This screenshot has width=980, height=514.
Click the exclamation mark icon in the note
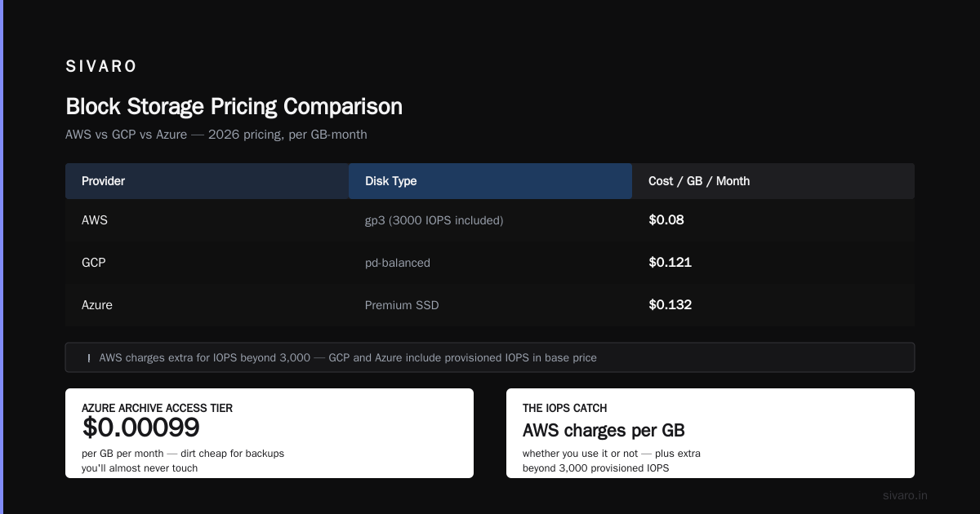pyautogui.click(x=88, y=358)
